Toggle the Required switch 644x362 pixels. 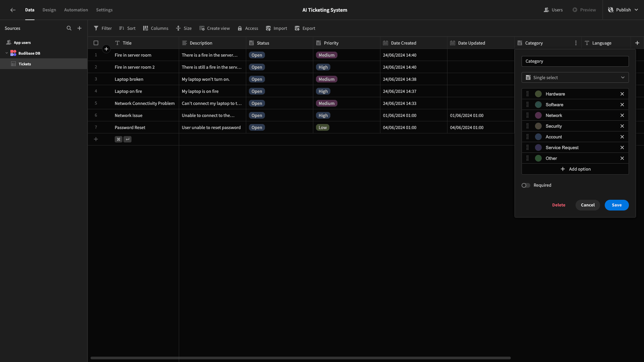tap(526, 185)
